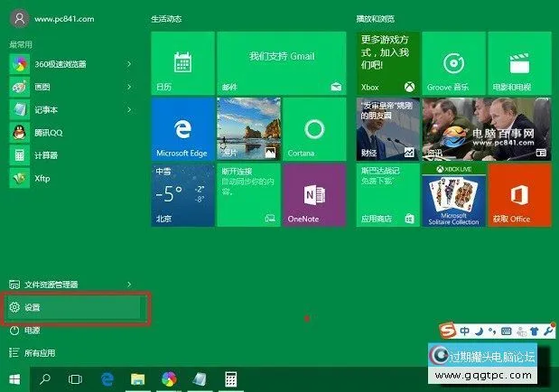Click the search icon on the taskbar
559x392 pixels.
45,378
